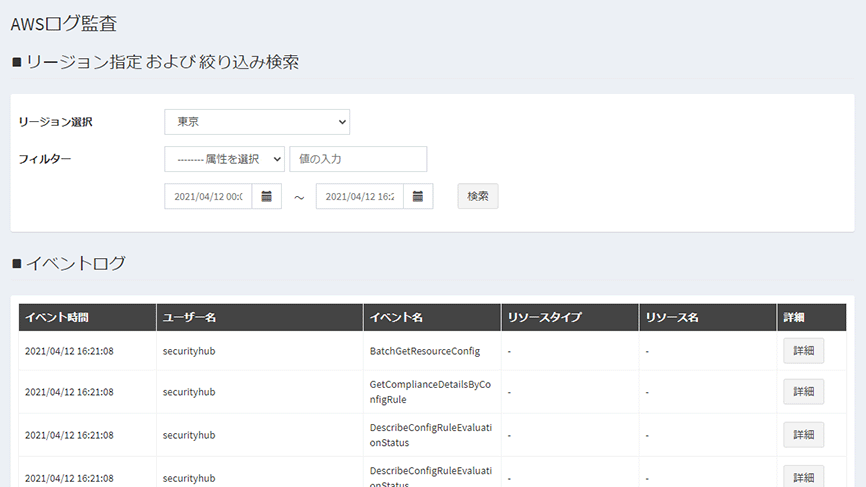Click the AWSログ監査 page title
866x487 pixels.
click(x=64, y=24)
